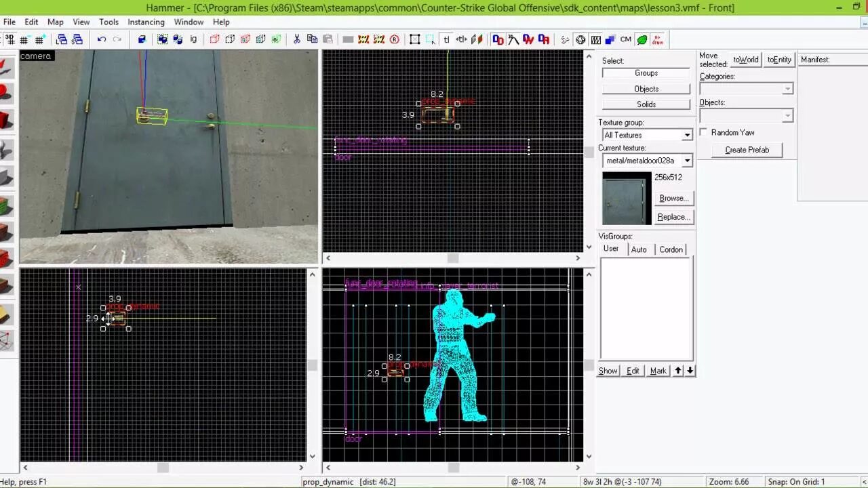Screen dimensions: 868x488
Task: Switch to the Auto tab in VisGroups
Action: (639, 249)
